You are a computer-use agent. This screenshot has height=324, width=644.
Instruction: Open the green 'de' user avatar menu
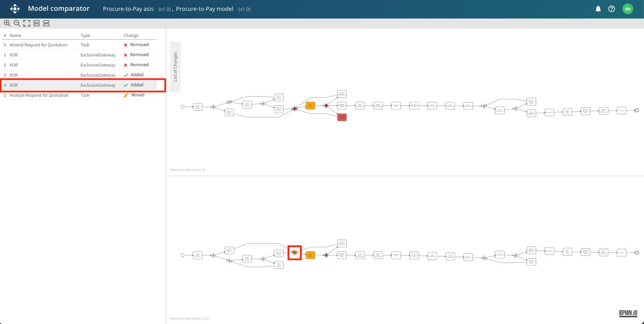[628, 9]
